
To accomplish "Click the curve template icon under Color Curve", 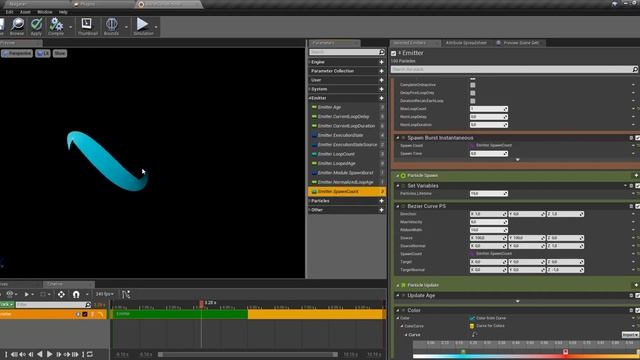I will pyautogui.click(x=474, y=334).
